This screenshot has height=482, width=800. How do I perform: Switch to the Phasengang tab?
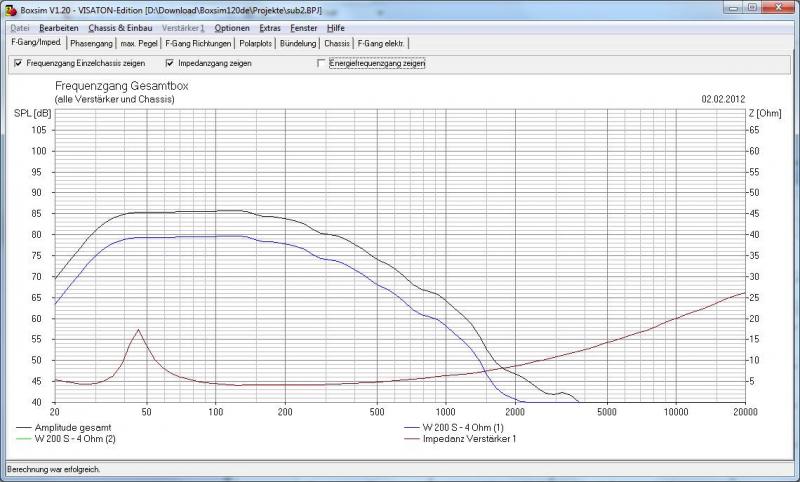[x=93, y=43]
